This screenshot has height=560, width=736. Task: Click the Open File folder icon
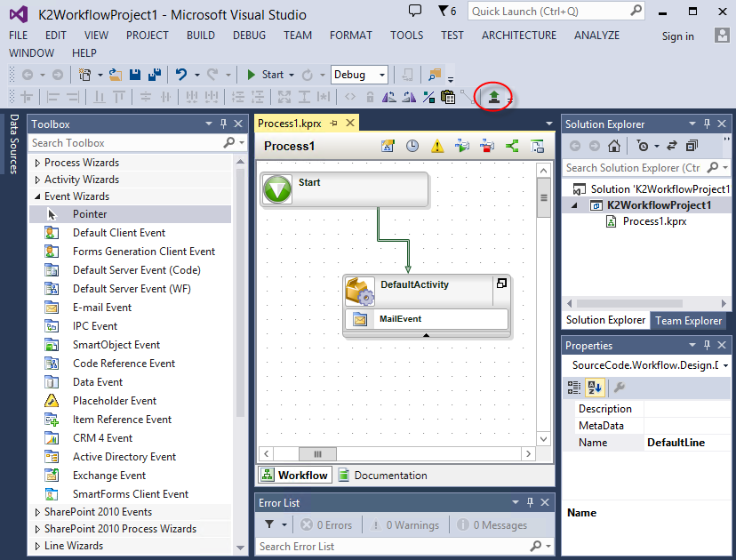point(115,75)
